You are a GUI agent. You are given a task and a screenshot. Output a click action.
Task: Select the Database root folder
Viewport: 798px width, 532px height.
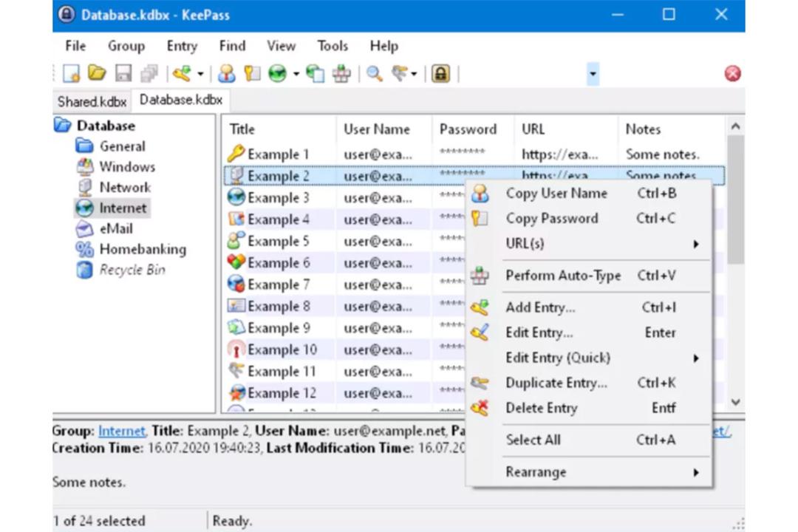[x=106, y=126]
